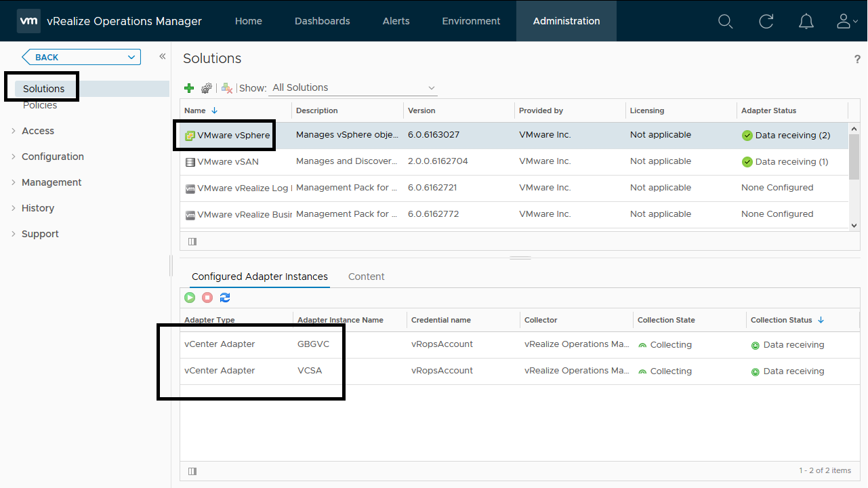This screenshot has width=868, height=488.
Task: Click the refresh icon in top bar
Action: tap(766, 22)
